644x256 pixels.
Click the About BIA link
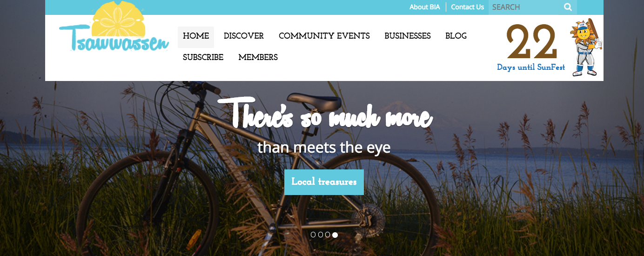click(425, 7)
